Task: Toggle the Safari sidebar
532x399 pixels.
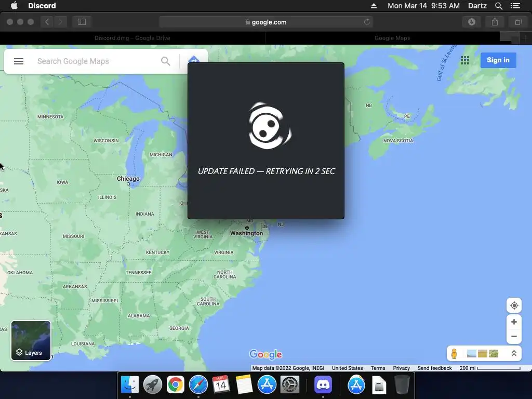Action: 82,22
